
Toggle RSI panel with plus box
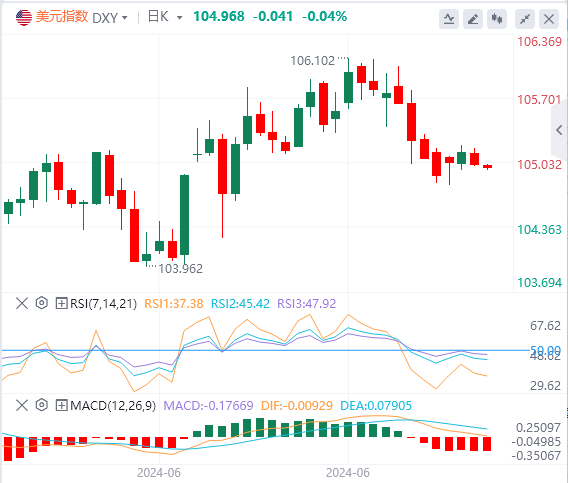click(x=61, y=303)
